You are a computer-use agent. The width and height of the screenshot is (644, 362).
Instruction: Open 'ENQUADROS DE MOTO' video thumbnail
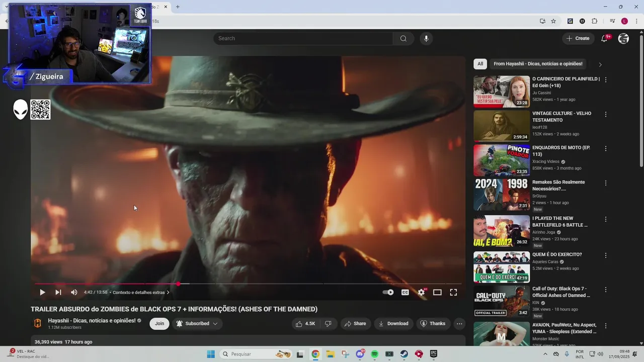502,160
